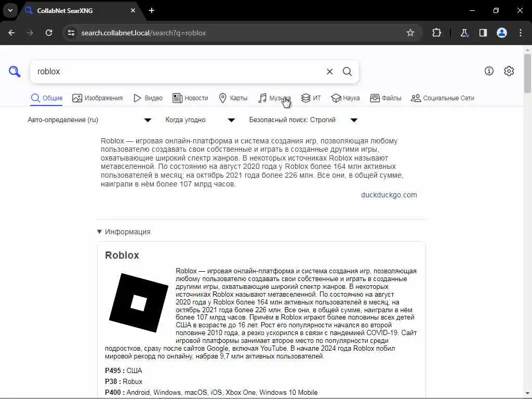The height and width of the screenshot is (399, 532).
Task: Switch to the Карты tab
Action: tap(233, 98)
